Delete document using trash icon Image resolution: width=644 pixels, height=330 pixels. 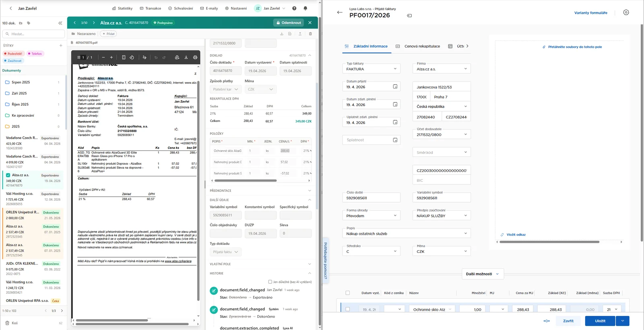310,34
